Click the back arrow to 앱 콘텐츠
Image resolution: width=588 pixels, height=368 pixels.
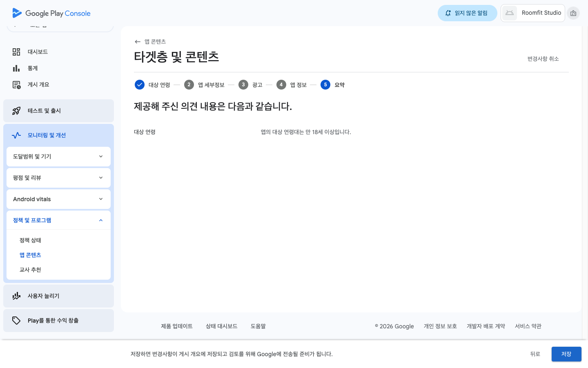[x=138, y=42]
